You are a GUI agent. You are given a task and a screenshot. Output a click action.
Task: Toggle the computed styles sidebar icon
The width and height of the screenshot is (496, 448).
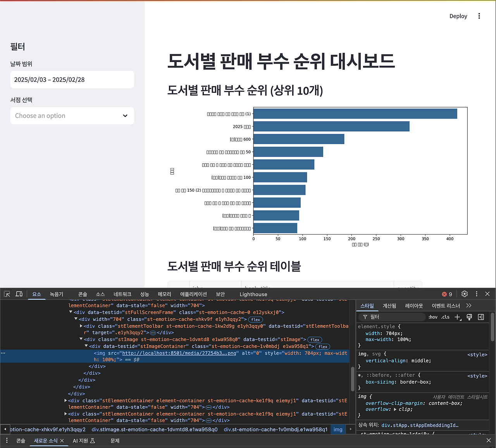click(481, 317)
